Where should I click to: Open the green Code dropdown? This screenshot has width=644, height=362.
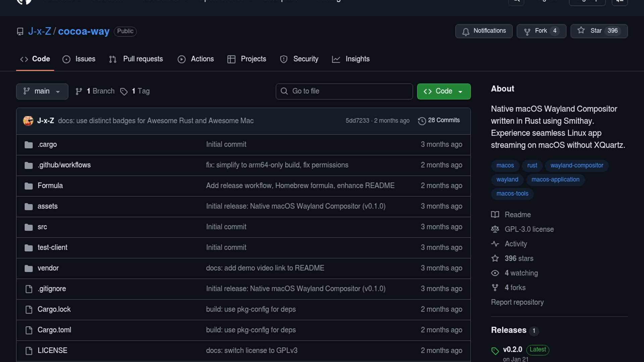443,92
